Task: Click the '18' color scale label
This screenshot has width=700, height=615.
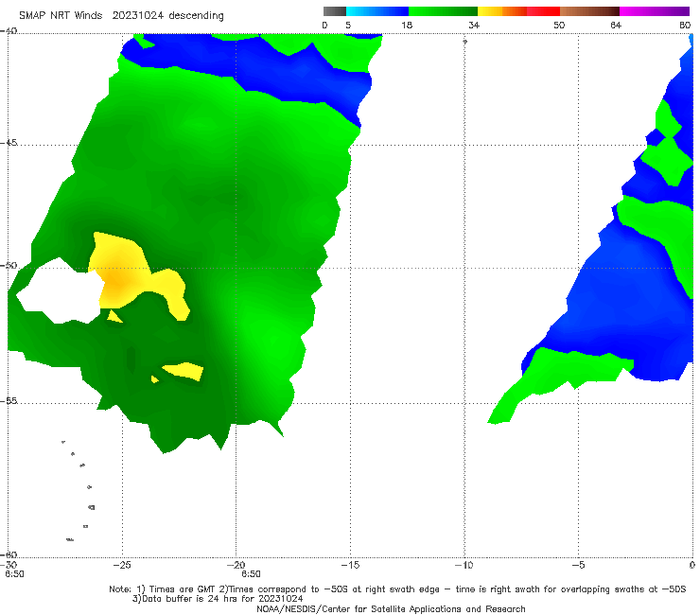Action: click(407, 25)
